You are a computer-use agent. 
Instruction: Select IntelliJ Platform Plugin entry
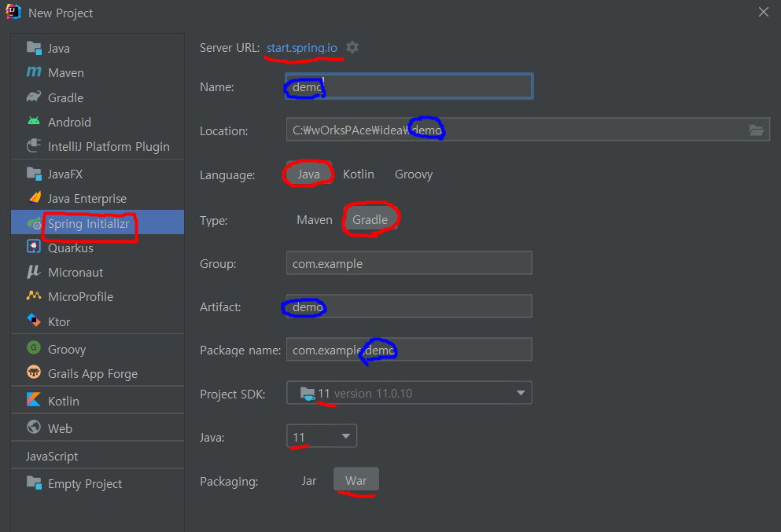tap(98, 146)
